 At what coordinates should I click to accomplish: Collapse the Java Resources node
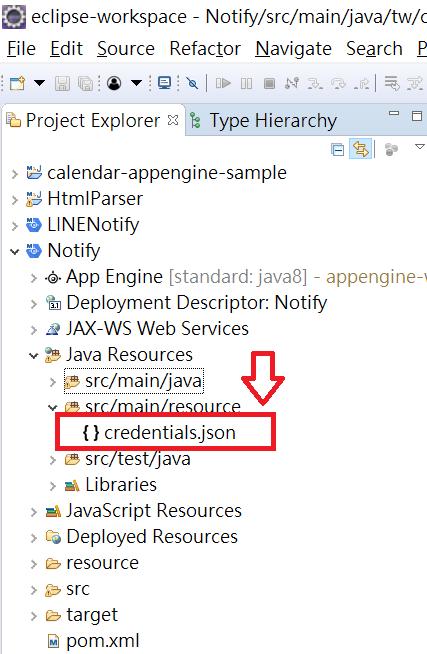coord(33,355)
